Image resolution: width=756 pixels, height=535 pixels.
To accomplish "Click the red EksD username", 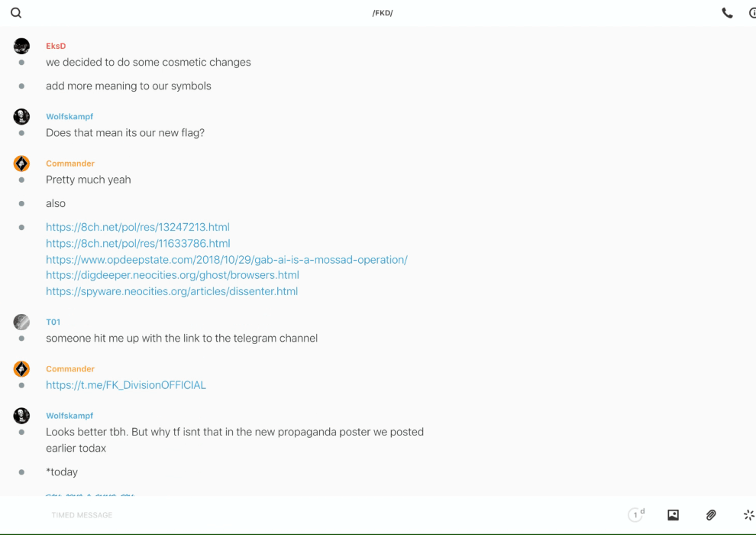I will point(56,46).
